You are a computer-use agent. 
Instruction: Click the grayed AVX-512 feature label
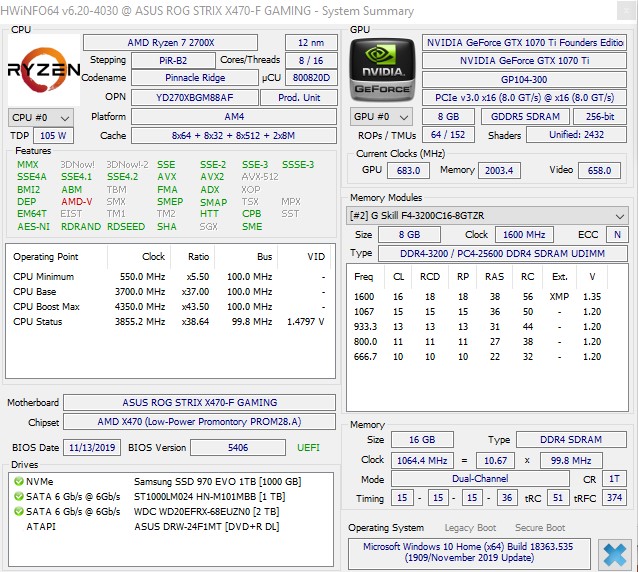[260, 177]
